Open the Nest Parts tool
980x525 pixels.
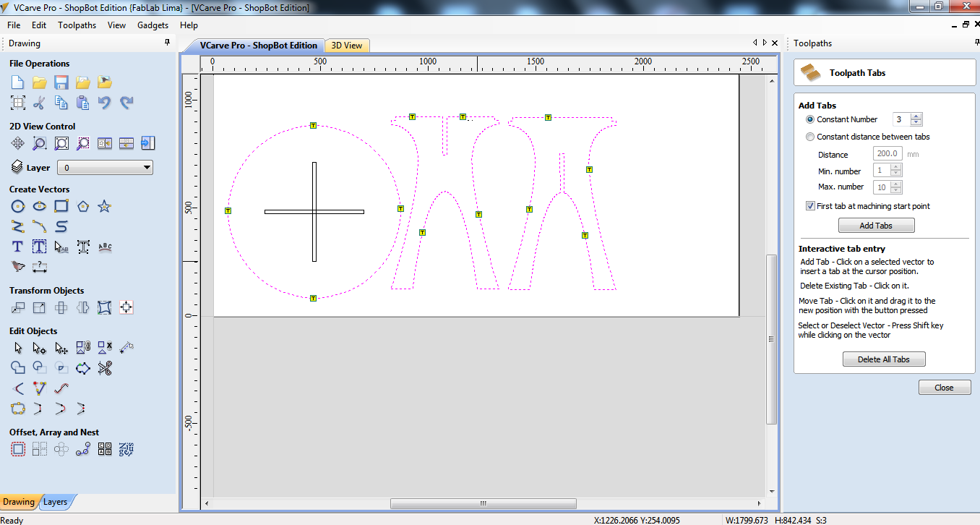tap(126, 450)
